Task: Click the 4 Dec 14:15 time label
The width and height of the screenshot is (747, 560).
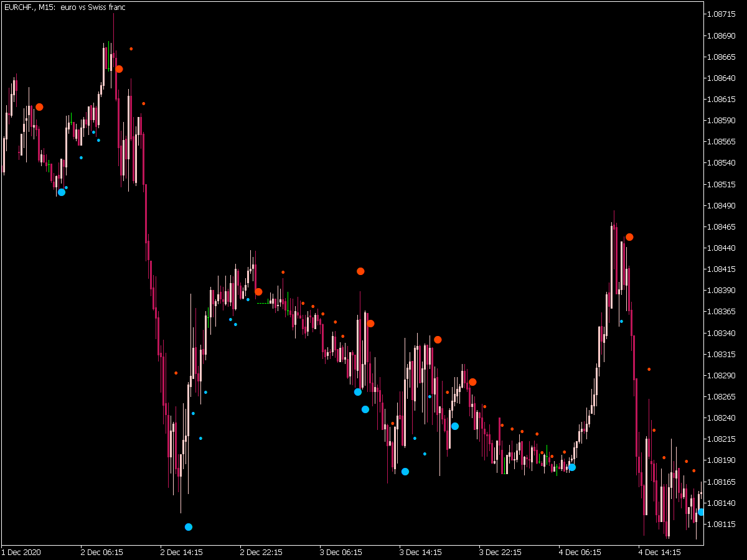Action: pyautogui.click(x=659, y=552)
